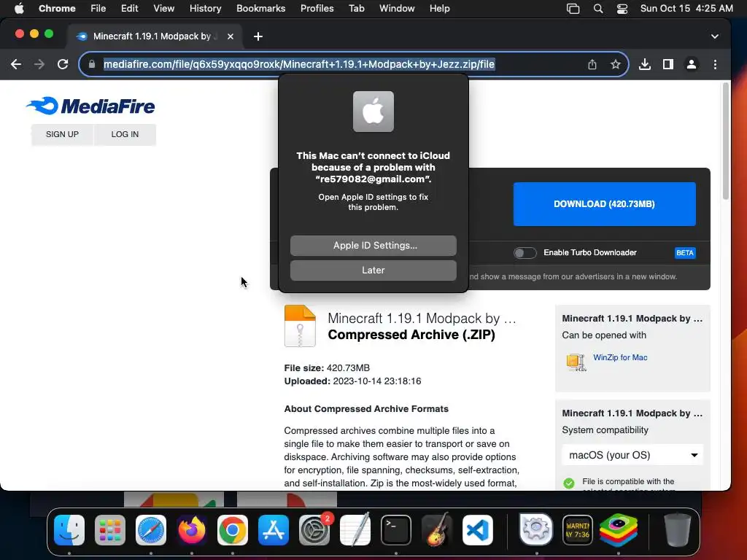Open Console warning app in Dock
This screenshot has height=560, width=747.
[578, 530]
